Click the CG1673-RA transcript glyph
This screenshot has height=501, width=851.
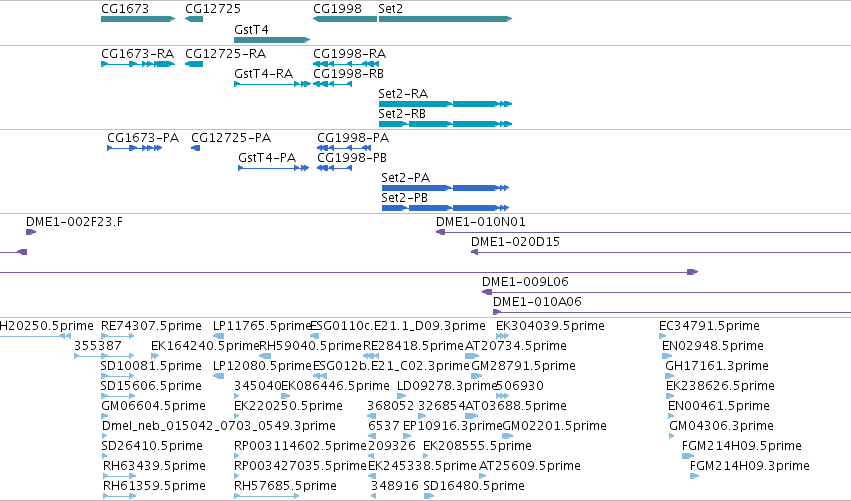[x=138, y=64]
